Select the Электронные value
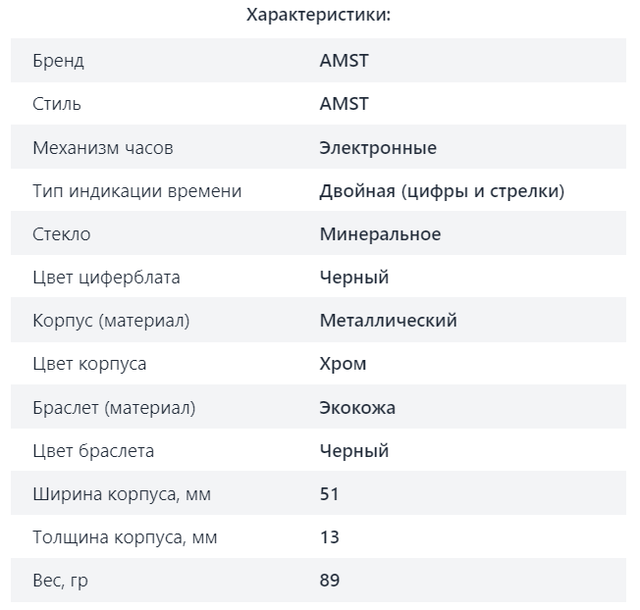Screen dimensions: 640x610 tap(378, 147)
